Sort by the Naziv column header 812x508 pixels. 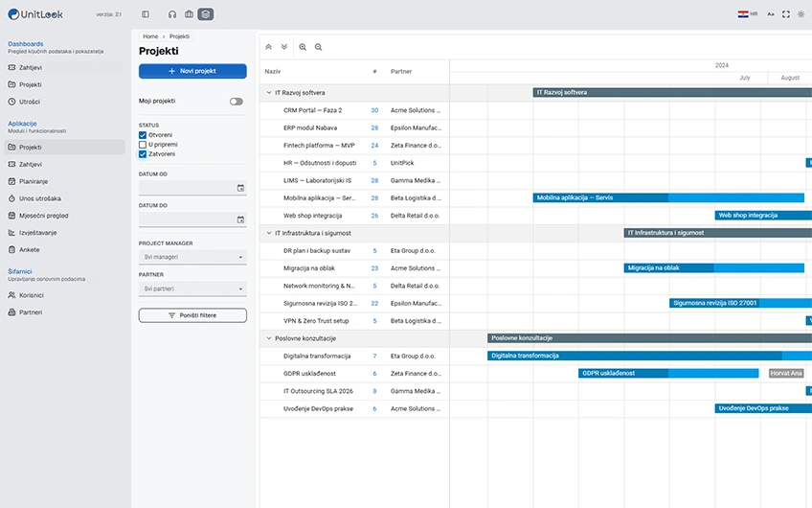coord(272,72)
